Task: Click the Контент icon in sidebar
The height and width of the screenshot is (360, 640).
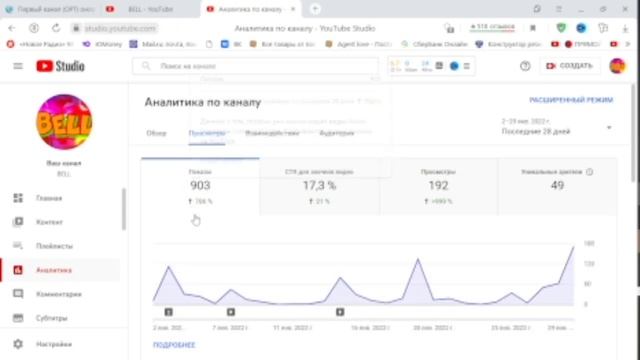Action: tap(18, 222)
